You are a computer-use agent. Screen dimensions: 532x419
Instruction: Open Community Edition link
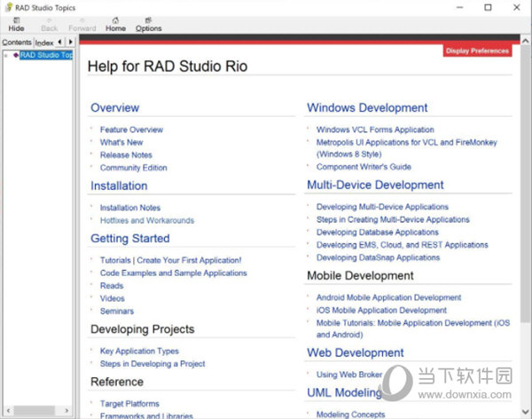133,168
